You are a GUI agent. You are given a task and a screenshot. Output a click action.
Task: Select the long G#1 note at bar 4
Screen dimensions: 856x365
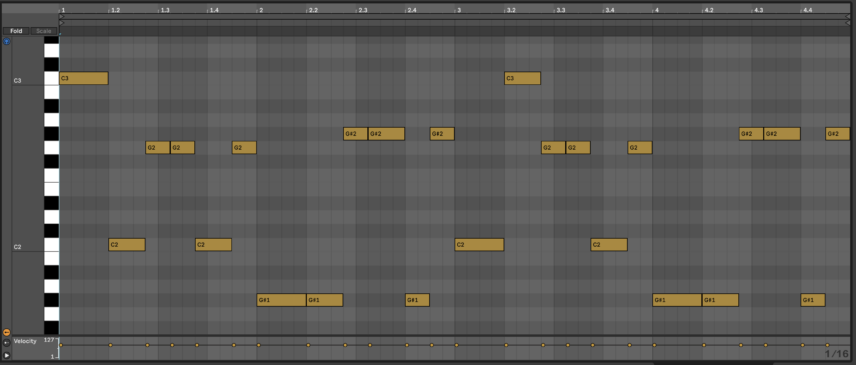677,300
